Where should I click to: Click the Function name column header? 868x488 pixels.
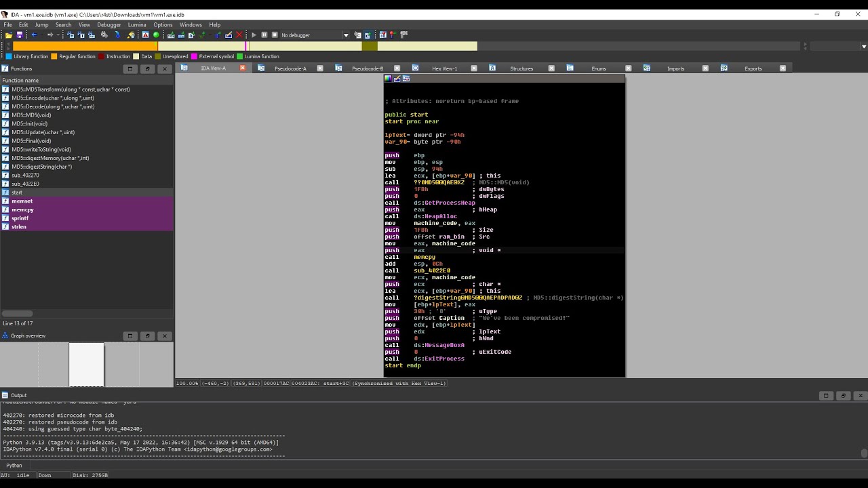87,80
